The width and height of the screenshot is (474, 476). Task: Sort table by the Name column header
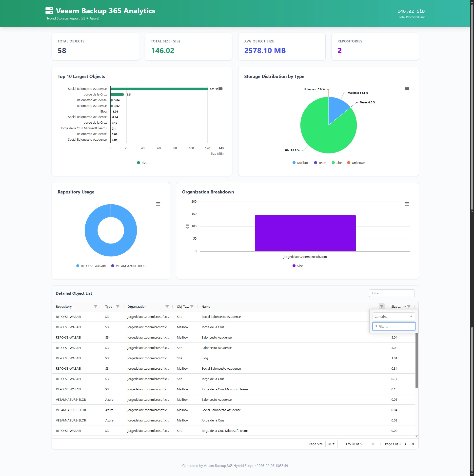tap(206, 306)
